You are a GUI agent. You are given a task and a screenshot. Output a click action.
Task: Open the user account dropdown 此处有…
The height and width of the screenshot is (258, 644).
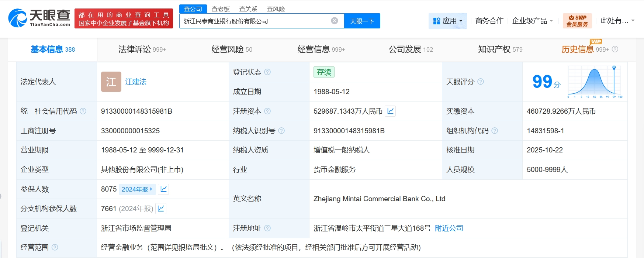click(617, 21)
